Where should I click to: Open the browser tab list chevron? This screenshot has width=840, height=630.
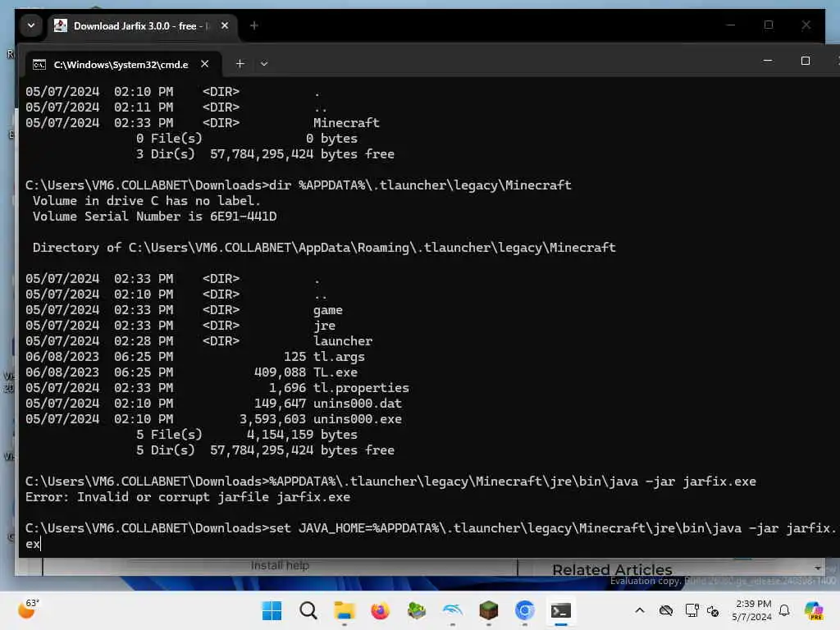click(31, 25)
